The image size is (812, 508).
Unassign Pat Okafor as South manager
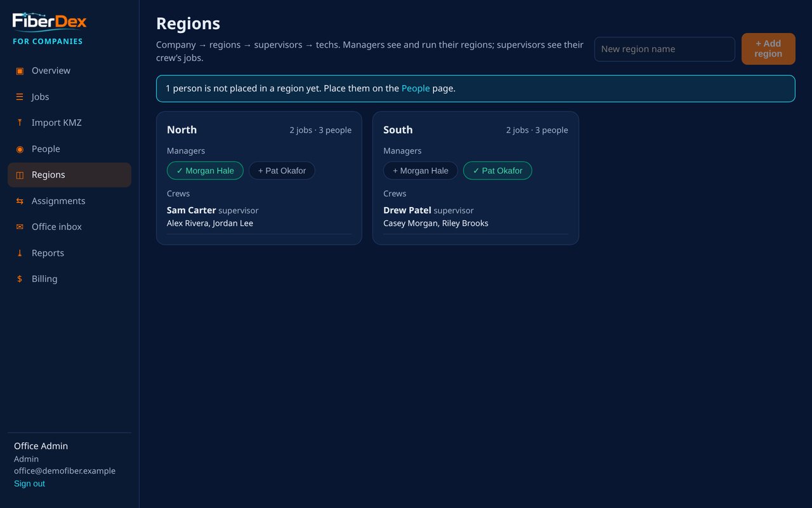tap(497, 171)
